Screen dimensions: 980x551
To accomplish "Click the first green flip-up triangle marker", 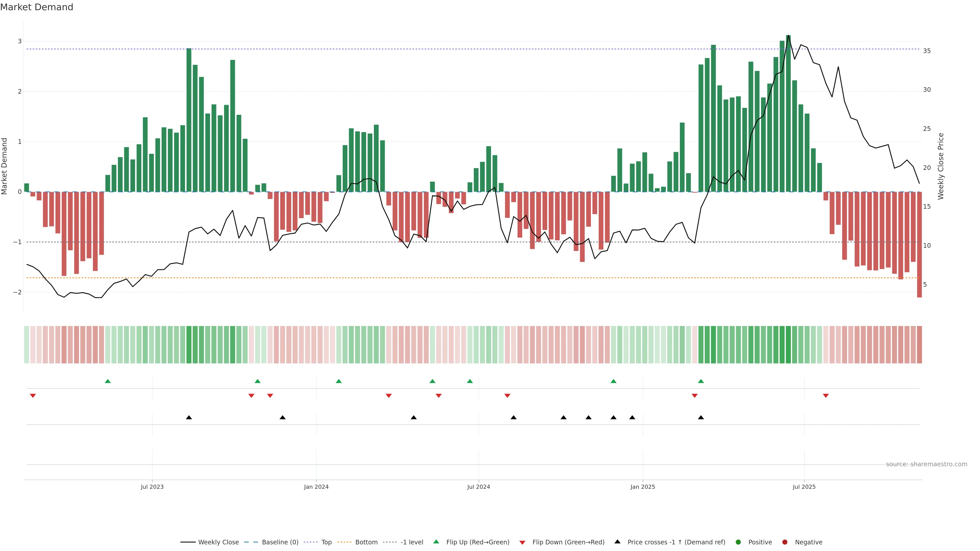I will point(108,381).
